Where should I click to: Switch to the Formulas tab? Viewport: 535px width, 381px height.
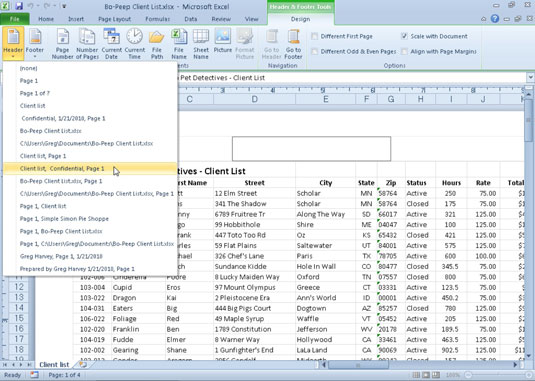pyautogui.click(x=158, y=19)
